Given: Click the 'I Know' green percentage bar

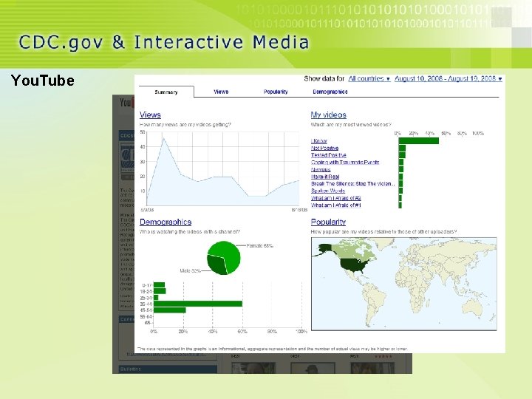Looking at the screenshot, I should tap(419, 140).
